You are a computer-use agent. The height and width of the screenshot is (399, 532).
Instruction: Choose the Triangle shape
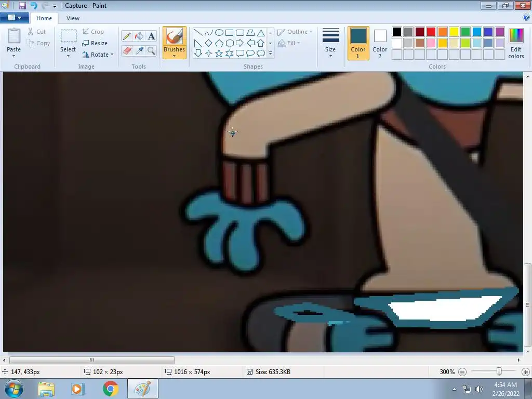(261, 33)
